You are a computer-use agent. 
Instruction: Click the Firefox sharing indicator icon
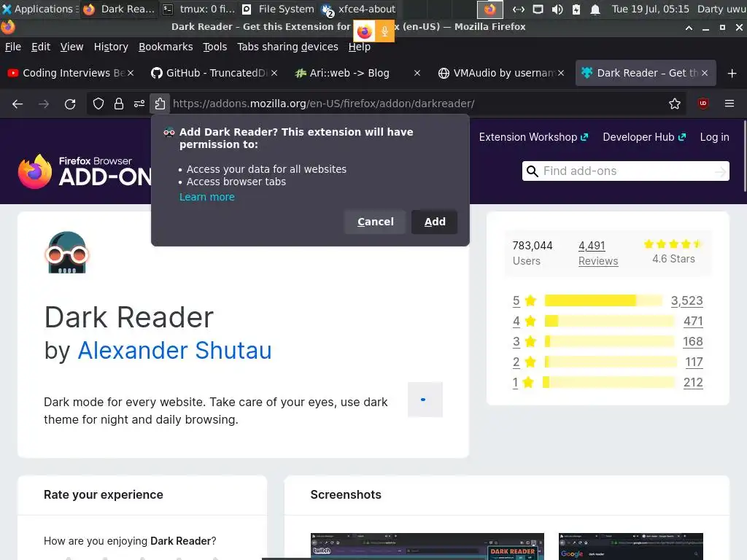point(365,31)
